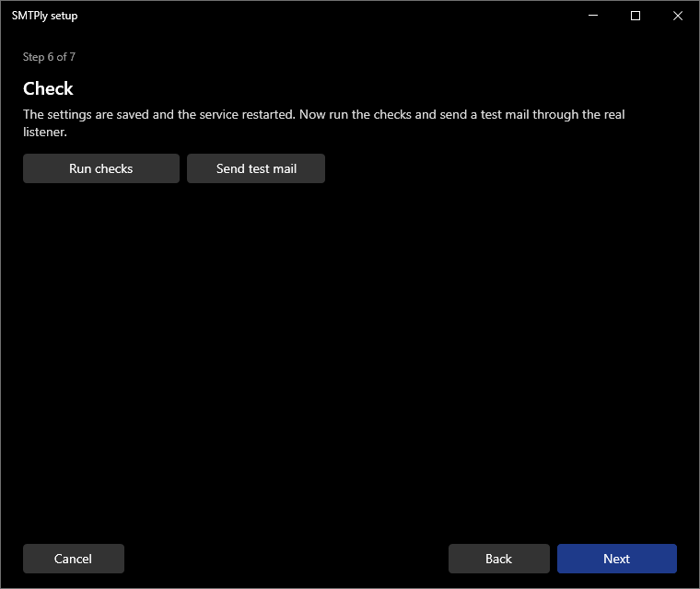The height and width of the screenshot is (589, 700).
Task: Minimize the SMTPly setup window
Action: pyautogui.click(x=593, y=16)
